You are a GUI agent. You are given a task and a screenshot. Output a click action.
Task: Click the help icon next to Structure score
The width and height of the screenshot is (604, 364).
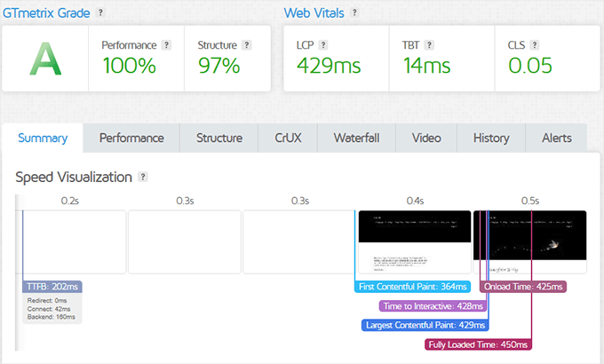[246, 44]
